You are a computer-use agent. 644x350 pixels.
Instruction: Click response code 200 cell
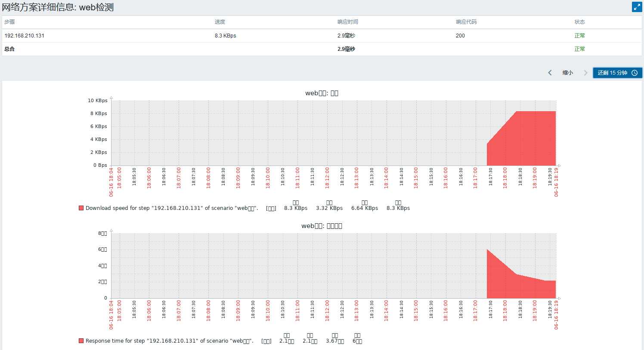pyautogui.click(x=460, y=36)
